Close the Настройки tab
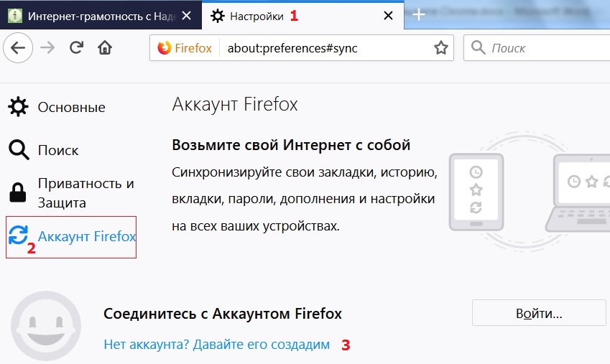Image resolution: width=610 pixels, height=364 pixels. point(388,16)
